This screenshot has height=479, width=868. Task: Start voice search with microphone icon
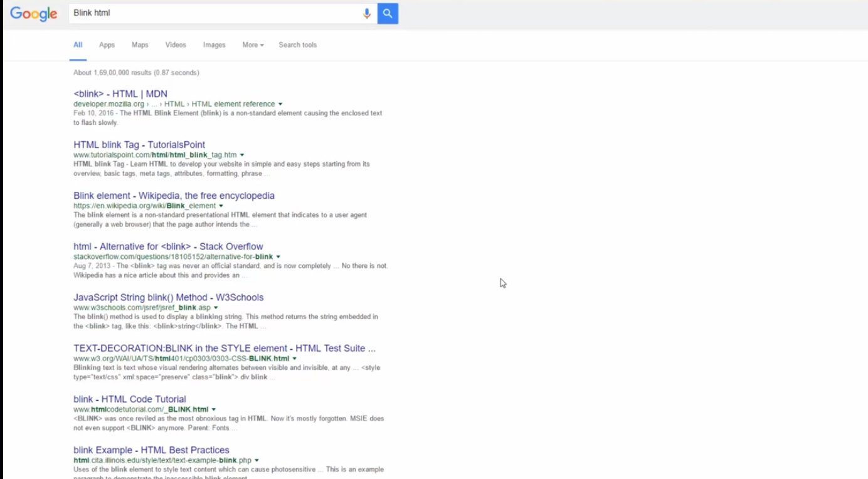367,13
